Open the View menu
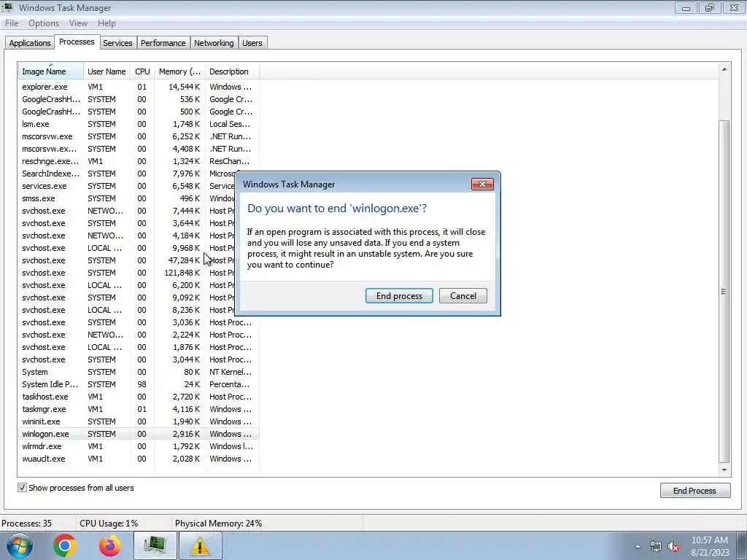Viewport: 747px width, 560px height. coord(78,23)
